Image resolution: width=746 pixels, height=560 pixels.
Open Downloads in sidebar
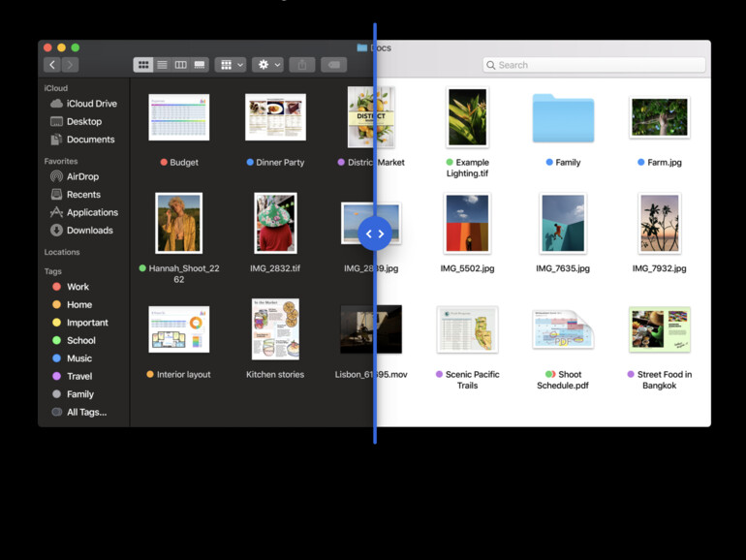point(81,231)
